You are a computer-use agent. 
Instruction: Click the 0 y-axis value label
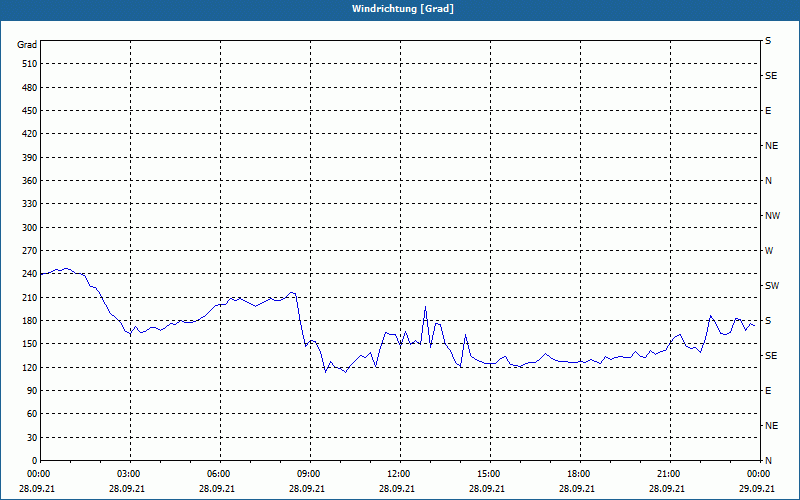point(35,460)
